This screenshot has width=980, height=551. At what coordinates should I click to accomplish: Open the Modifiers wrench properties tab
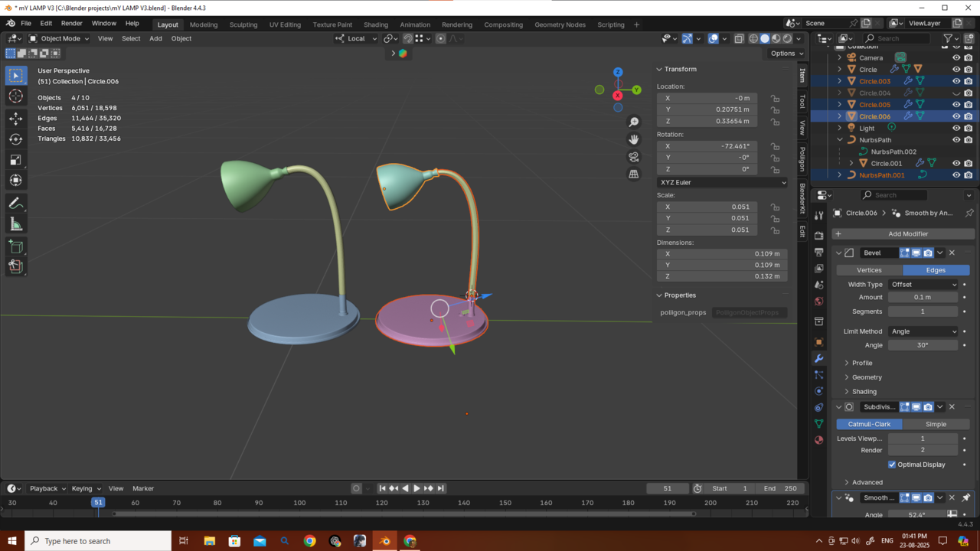click(819, 358)
